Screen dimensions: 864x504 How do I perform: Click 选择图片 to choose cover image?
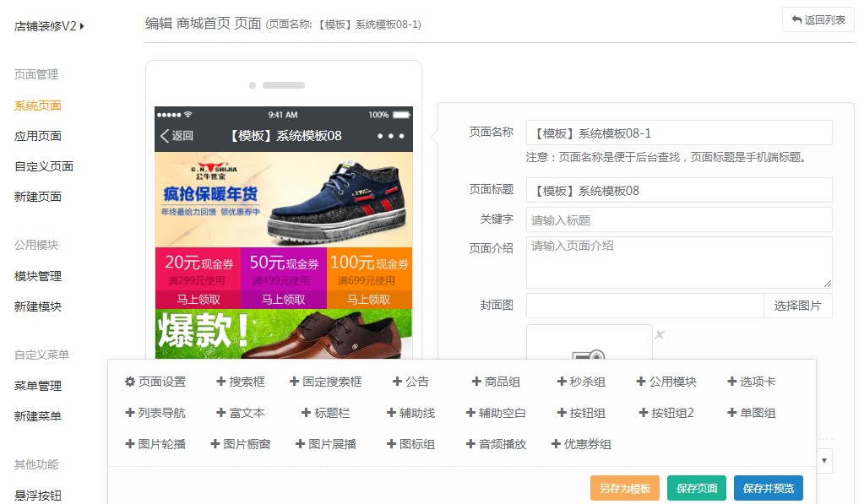point(797,306)
